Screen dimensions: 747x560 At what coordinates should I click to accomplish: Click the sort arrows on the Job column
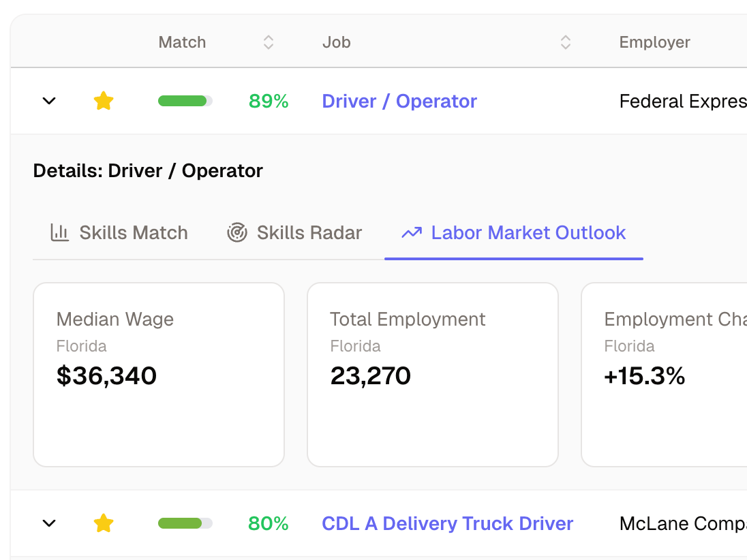coord(566,42)
